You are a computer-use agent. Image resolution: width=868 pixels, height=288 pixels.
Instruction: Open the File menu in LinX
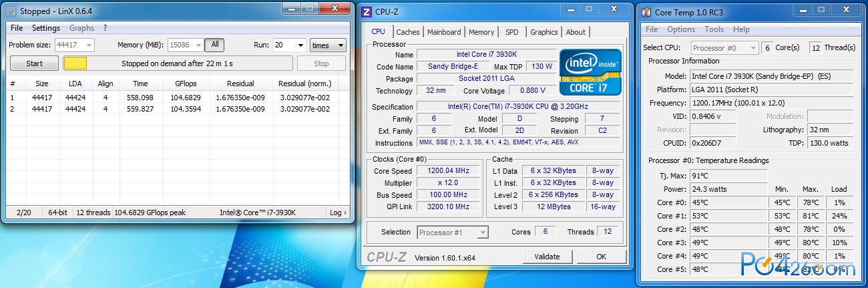click(x=17, y=28)
